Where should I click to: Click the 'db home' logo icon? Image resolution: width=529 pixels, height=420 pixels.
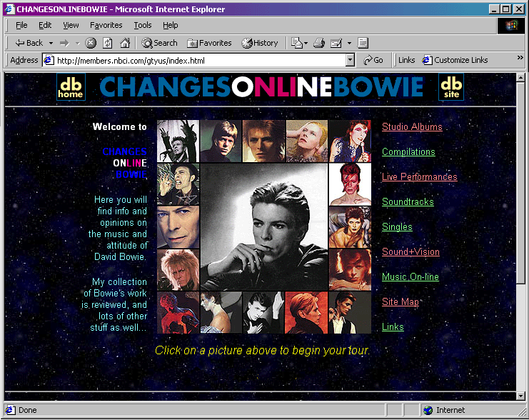(x=71, y=87)
